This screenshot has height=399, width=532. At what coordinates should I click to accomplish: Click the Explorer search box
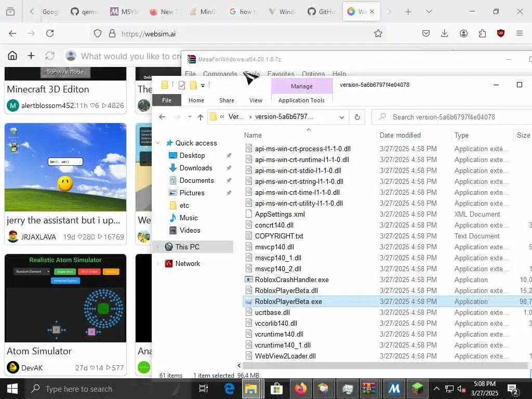coord(453,117)
